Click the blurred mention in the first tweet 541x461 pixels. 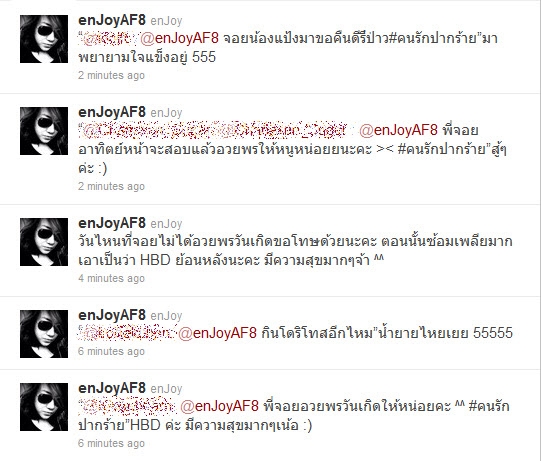109,39
